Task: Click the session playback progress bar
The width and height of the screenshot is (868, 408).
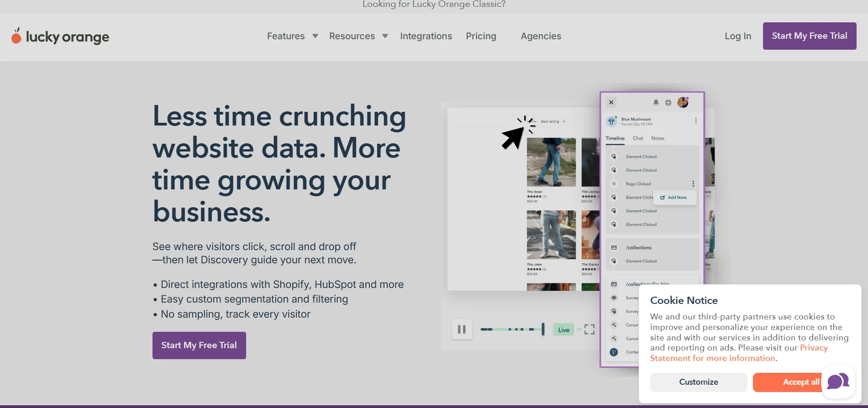Action: point(511,330)
